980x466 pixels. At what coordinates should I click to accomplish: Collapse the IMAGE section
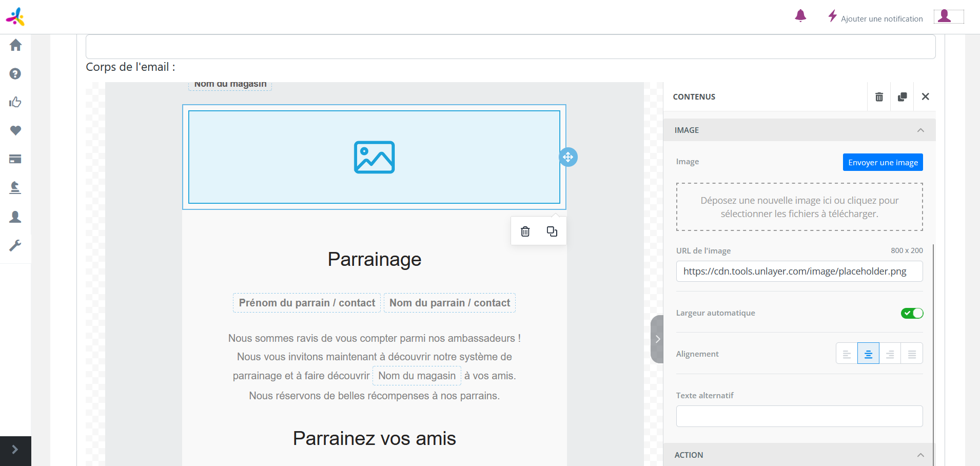click(x=920, y=130)
